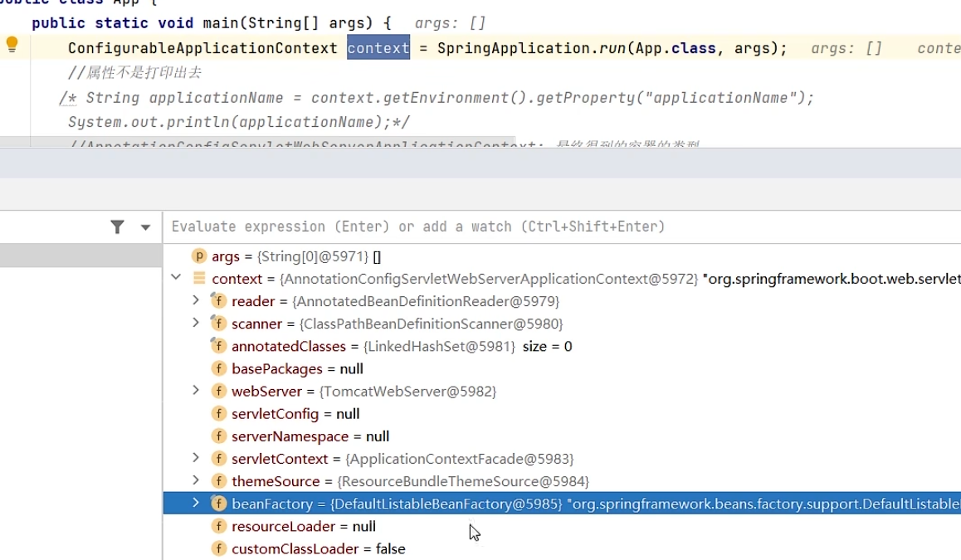961x560 pixels.
Task: Click the parameter icon next to args
Action: point(199,256)
